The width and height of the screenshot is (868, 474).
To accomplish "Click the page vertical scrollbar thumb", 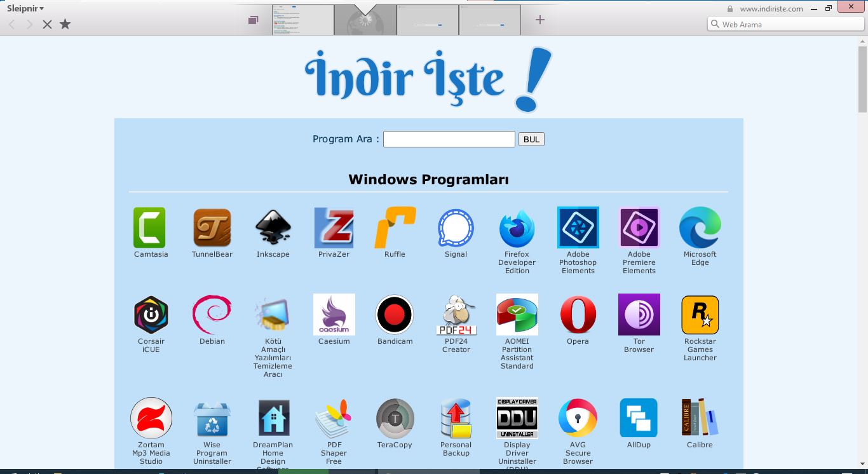I will [x=862, y=79].
